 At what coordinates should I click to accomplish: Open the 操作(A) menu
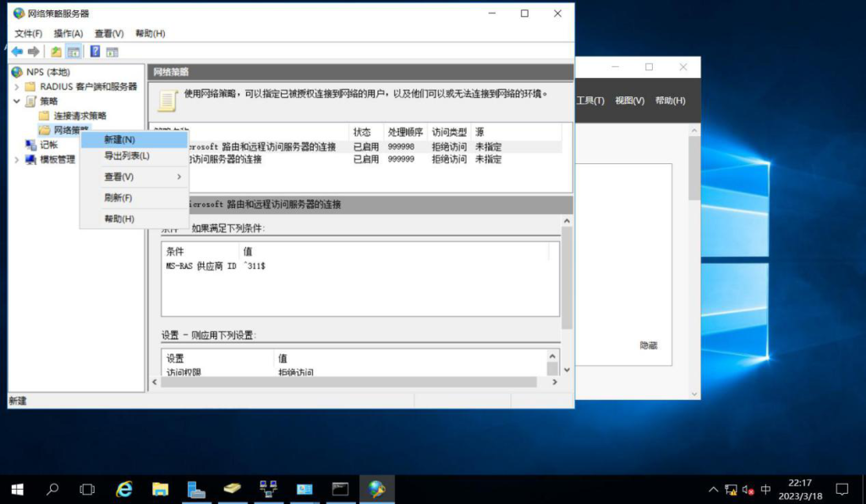point(68,33)
